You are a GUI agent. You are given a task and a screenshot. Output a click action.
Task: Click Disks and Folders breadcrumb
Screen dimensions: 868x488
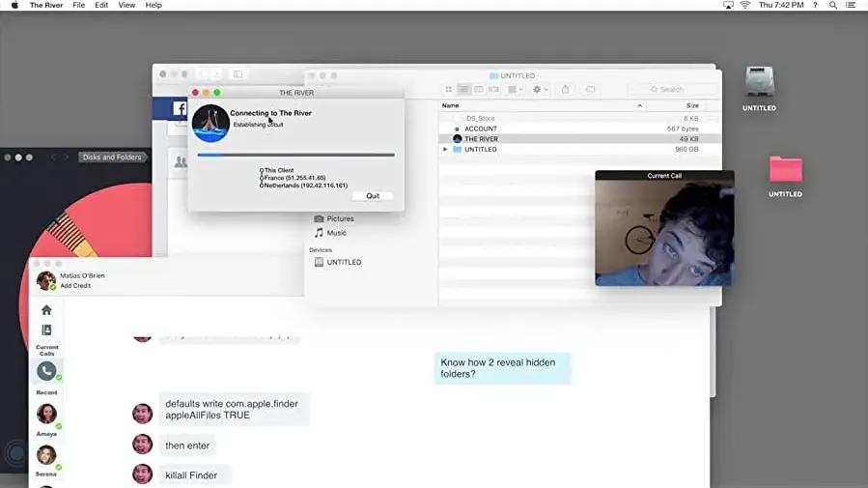point(112,158)
